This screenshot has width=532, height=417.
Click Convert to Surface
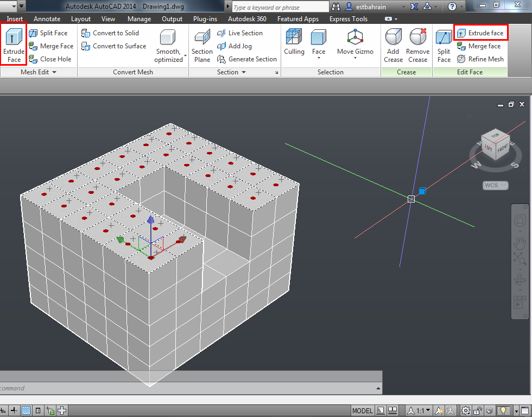(114, 46)
